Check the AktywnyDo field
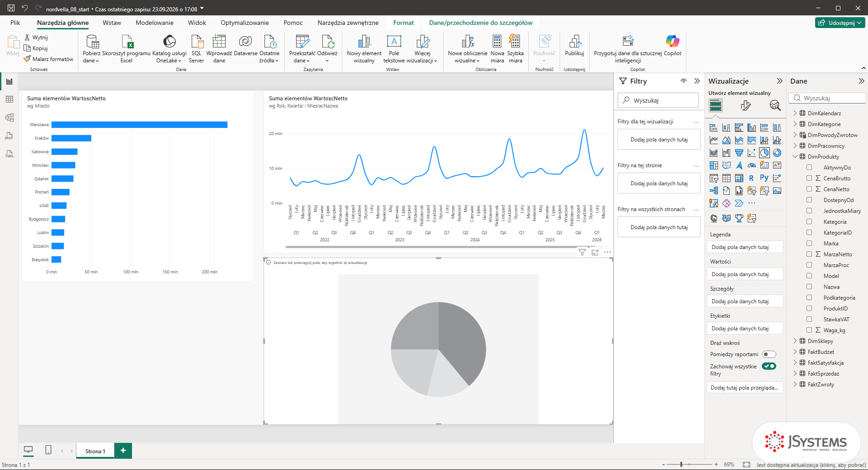The height and width of the screenshot is (470, 868). (x=809, y=168)
